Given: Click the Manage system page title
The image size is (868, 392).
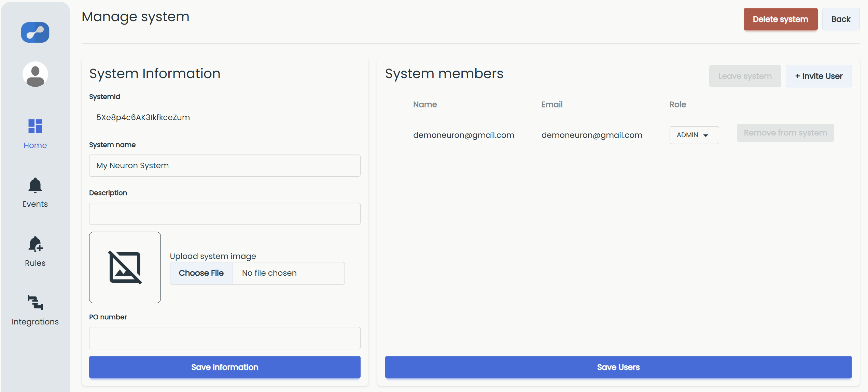Looking at the screenshot, I should coord(135,17).
